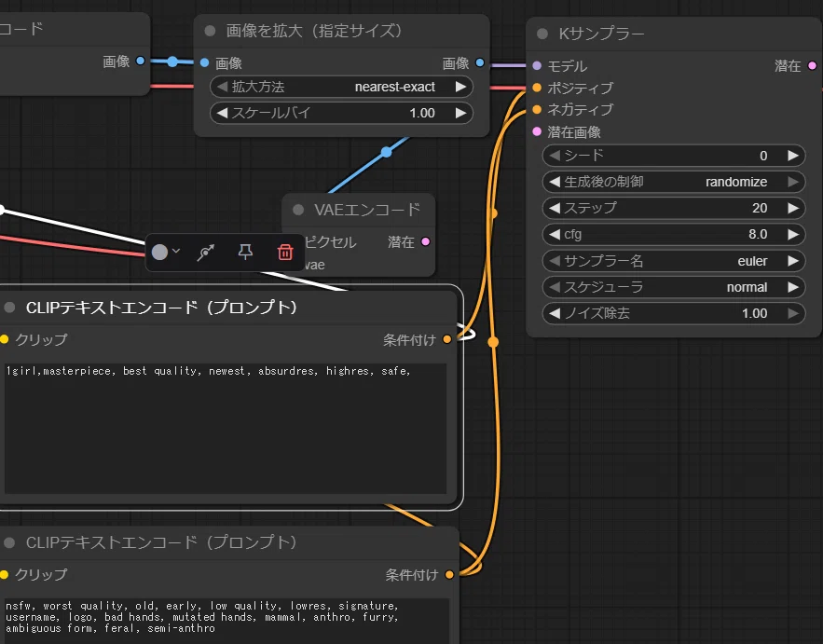
Task: Select Kサンプラー node title
Action: click(x=601, y=34)
